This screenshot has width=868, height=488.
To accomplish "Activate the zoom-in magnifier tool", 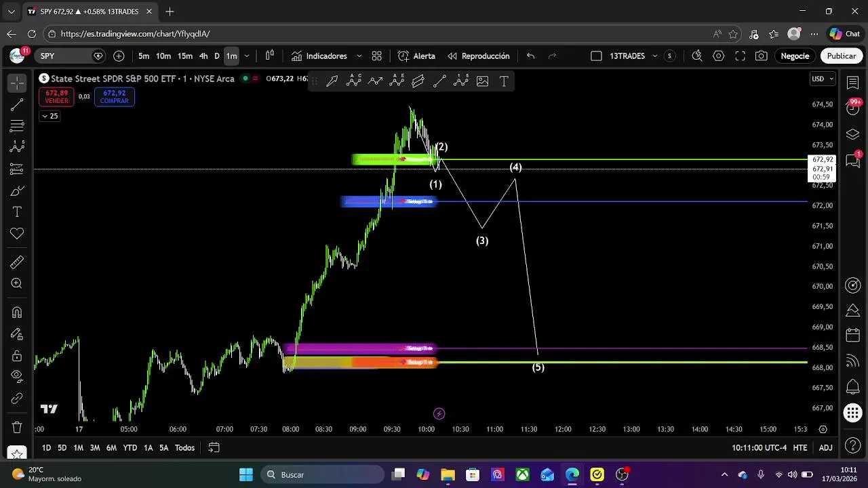I will coord(17,284).
